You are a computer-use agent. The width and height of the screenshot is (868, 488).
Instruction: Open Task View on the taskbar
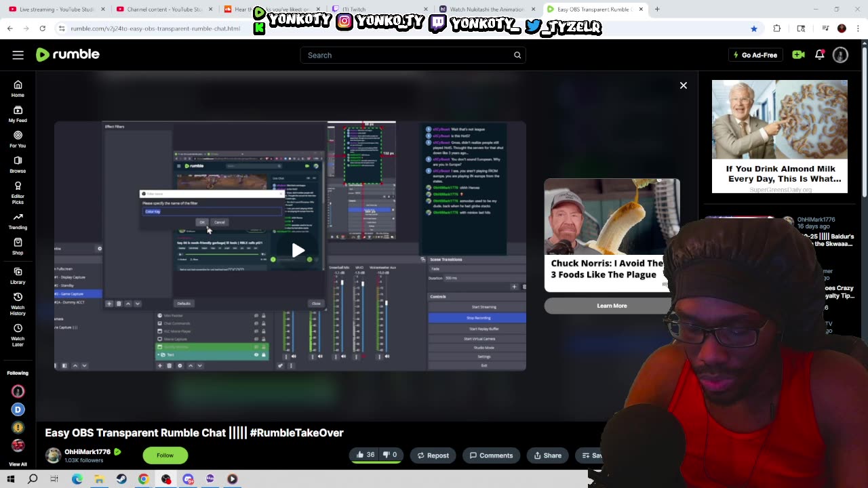pyautogui.click(x=54, y=479)
